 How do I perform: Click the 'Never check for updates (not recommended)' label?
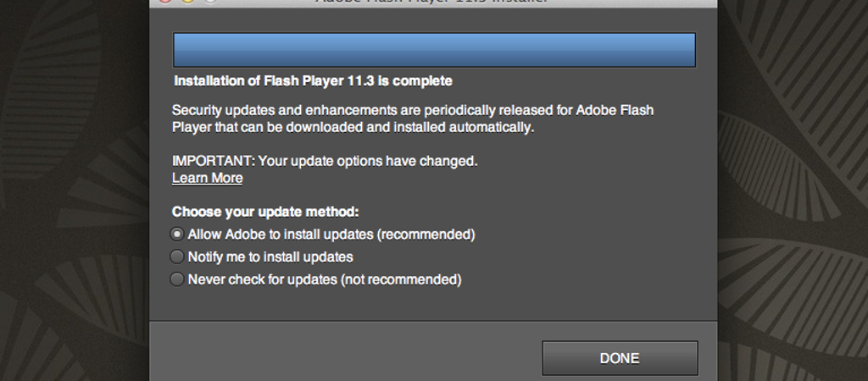[x=325, y=279]
